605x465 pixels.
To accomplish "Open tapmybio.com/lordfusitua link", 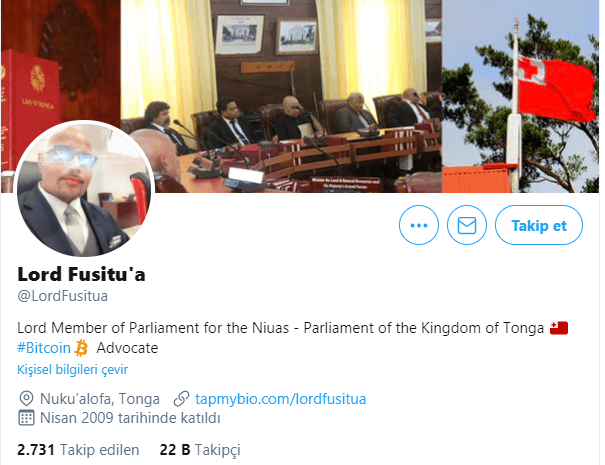I will click(281, 399).
